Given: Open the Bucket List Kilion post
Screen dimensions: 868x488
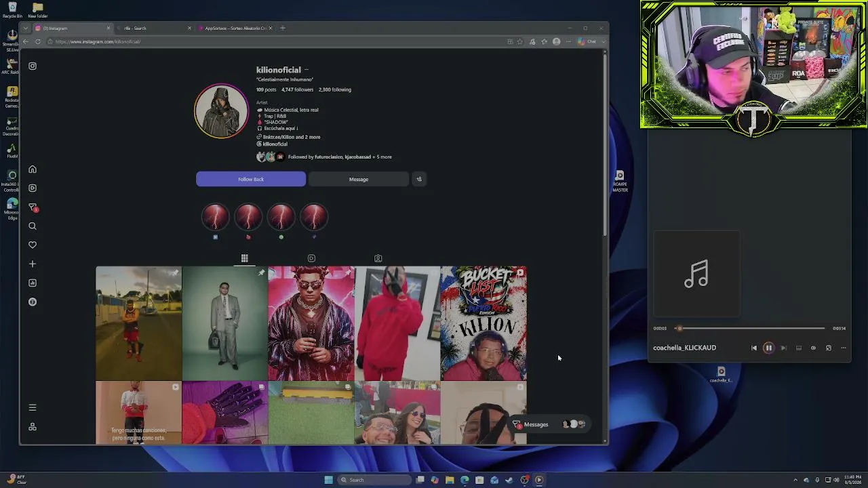Looking at the screenshot, I should click(484, 323).
